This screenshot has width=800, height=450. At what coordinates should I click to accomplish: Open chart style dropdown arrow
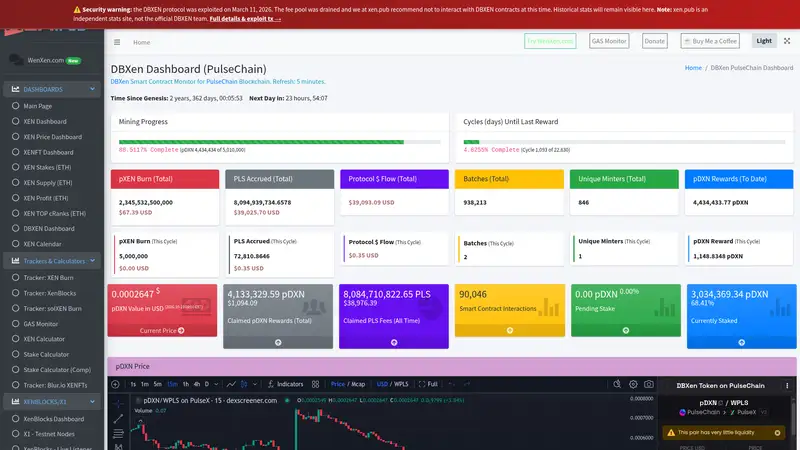(x=255, y=384)
